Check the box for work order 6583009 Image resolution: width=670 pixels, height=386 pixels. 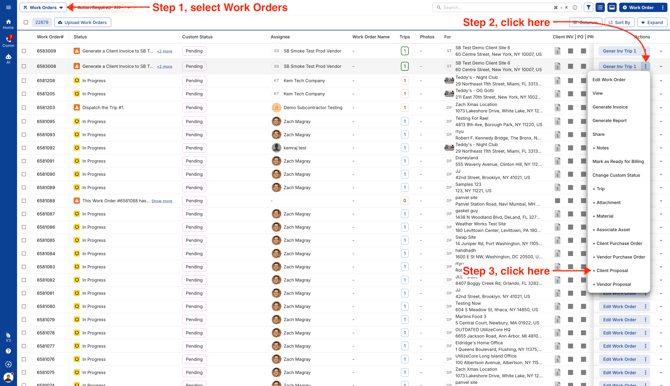[x=24, y=51]
